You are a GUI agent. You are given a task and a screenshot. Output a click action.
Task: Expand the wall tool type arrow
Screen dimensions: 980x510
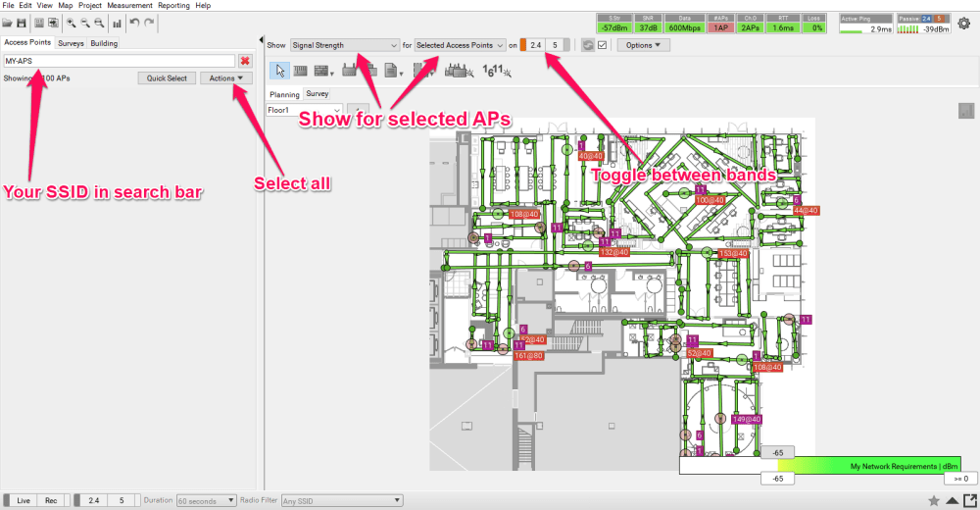point(332,74)
